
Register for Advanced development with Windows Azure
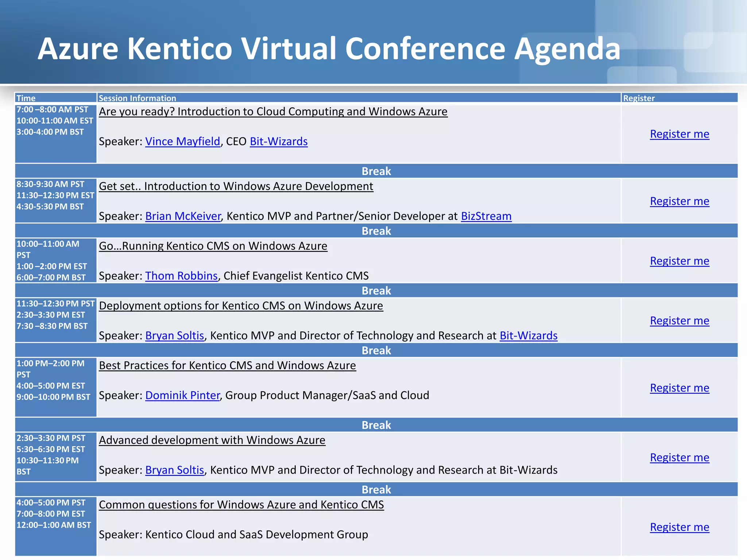click(680, 458)
